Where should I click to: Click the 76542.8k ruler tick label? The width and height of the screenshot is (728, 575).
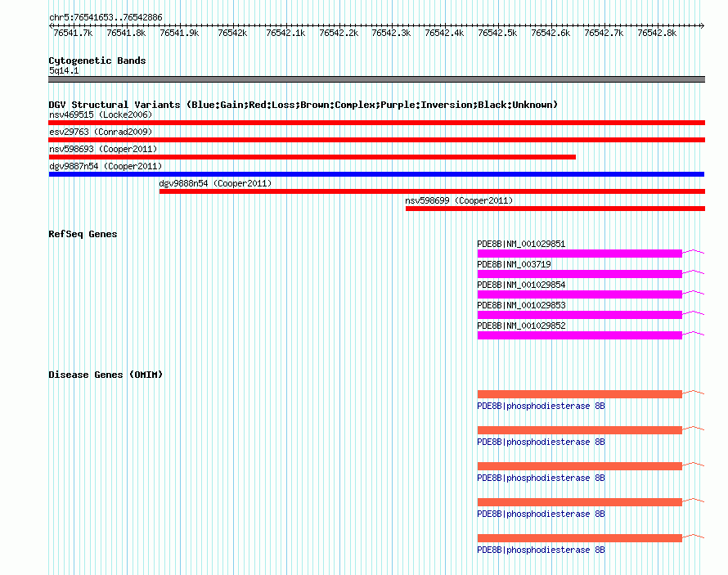[x=657, y=33]
